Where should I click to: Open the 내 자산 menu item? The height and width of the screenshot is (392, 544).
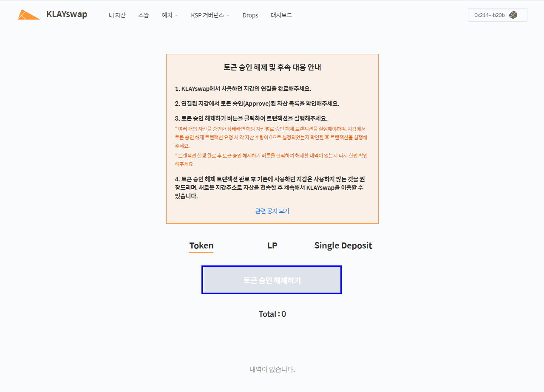117,15
